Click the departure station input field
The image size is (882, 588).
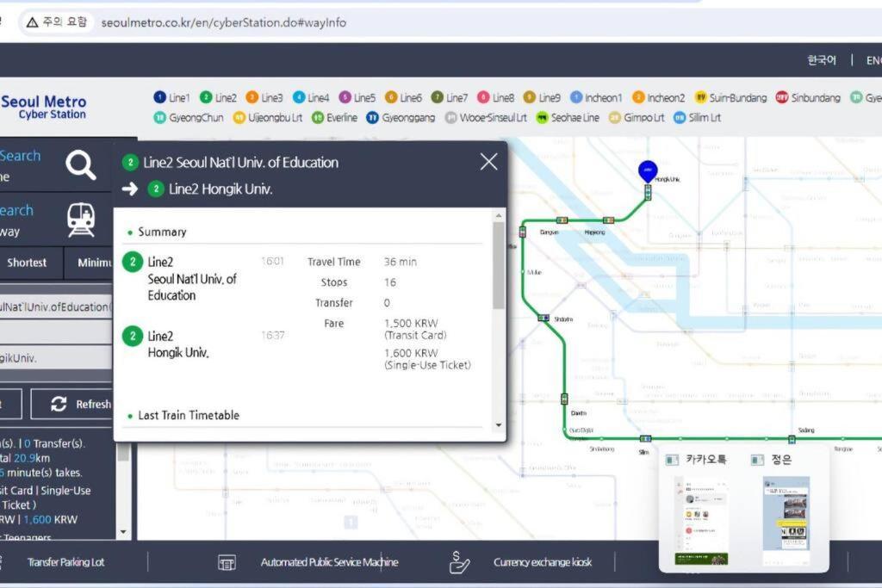56,307
